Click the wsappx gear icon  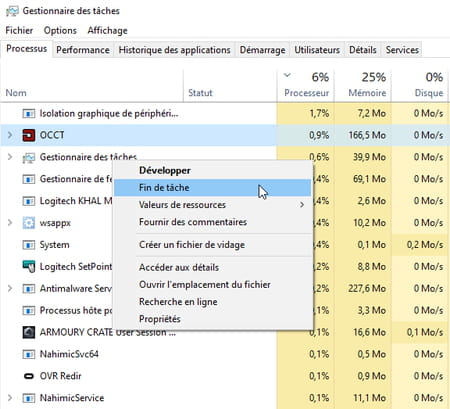point(29,223)
